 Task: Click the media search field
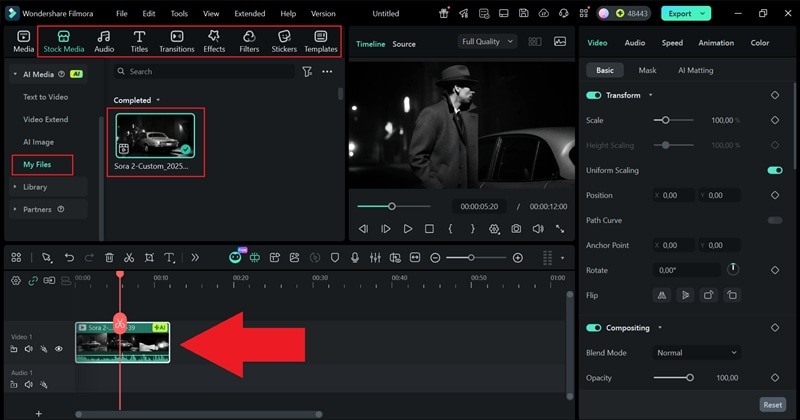coord(204,71)
